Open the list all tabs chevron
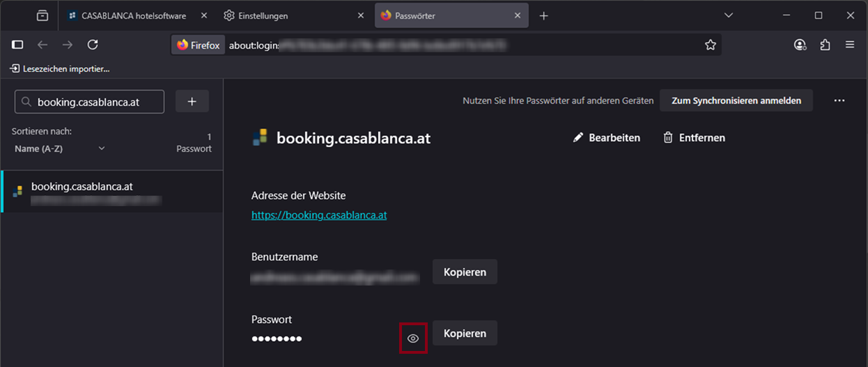 (729, 15)
